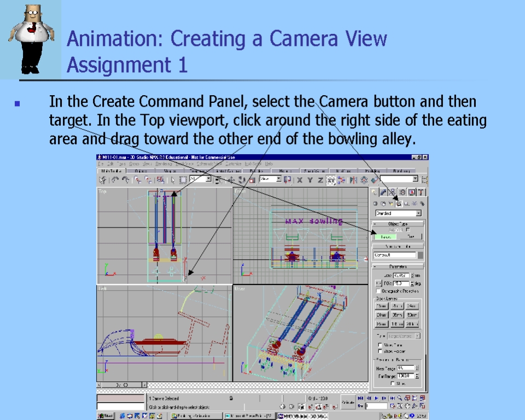Check the Show Horizon option
Viewport: 525px width, 420px height.
pos(380,351)
